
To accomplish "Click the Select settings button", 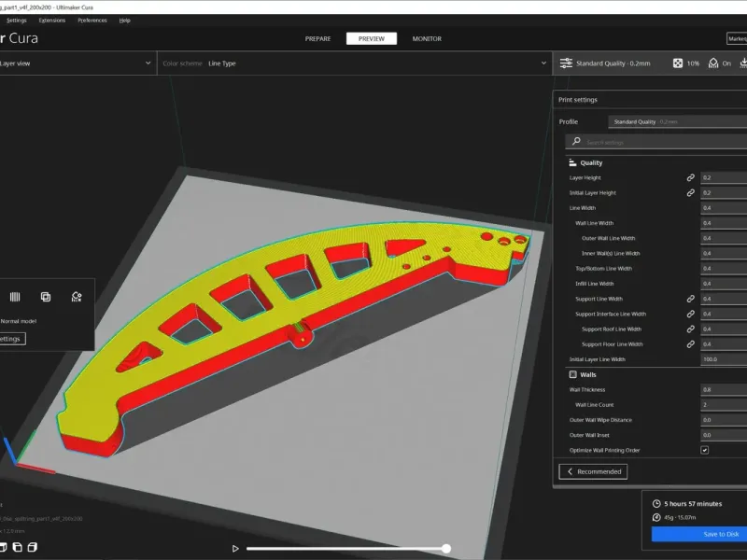I will [x=12, y=339].
